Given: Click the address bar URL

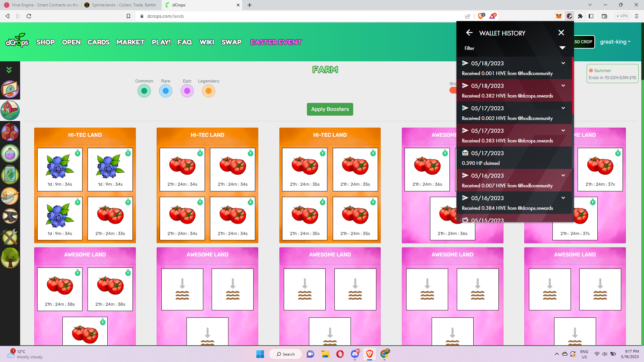Looking at the screenshot, I should pos(166,16).
